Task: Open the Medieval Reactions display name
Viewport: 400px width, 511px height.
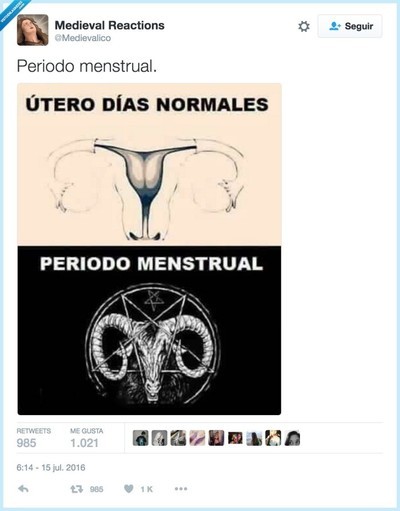Action: [x=109, y=25]
